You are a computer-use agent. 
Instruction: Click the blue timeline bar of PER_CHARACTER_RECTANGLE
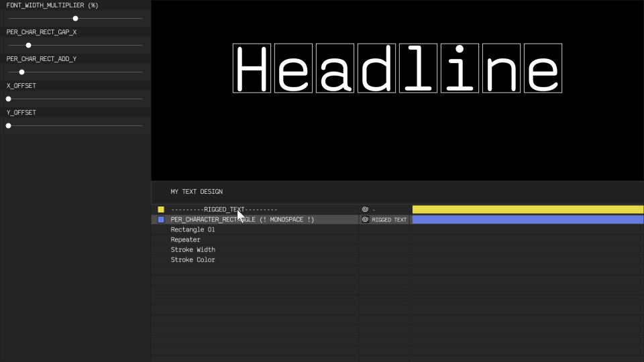(528, 220)
